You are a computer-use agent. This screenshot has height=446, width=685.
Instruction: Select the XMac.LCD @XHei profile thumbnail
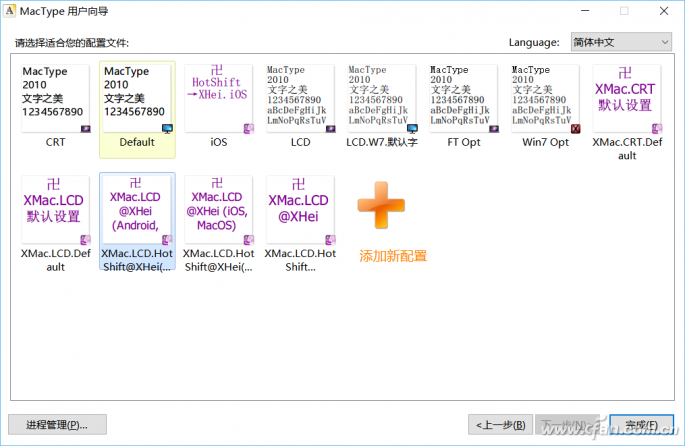[300, 210]
